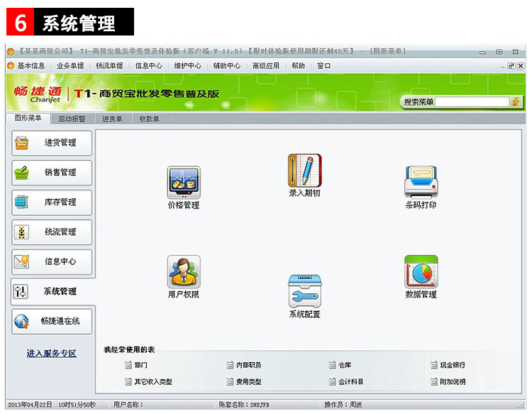Click the lightning search icon next to 搜索菜单
Viewport: 532px width, 414px height.
pos(516,102)
